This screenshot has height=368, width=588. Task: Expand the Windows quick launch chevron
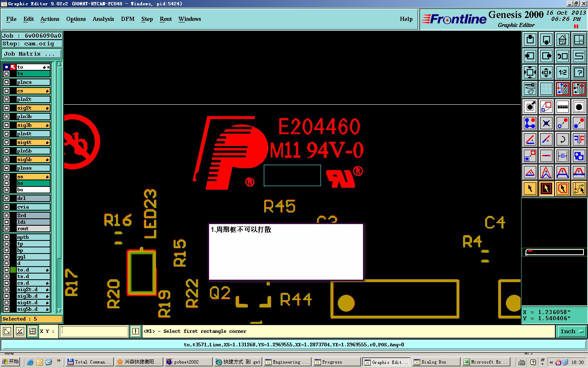59,361
